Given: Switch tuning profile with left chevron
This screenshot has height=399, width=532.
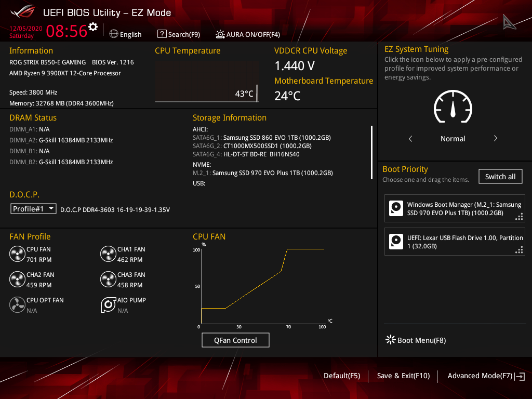Looking at the screenshot, I should 410,138.
